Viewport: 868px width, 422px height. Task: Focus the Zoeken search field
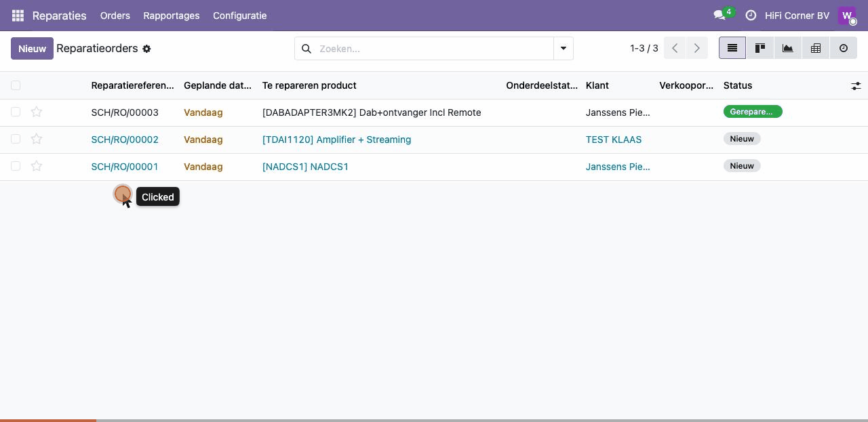click(434, 49)
